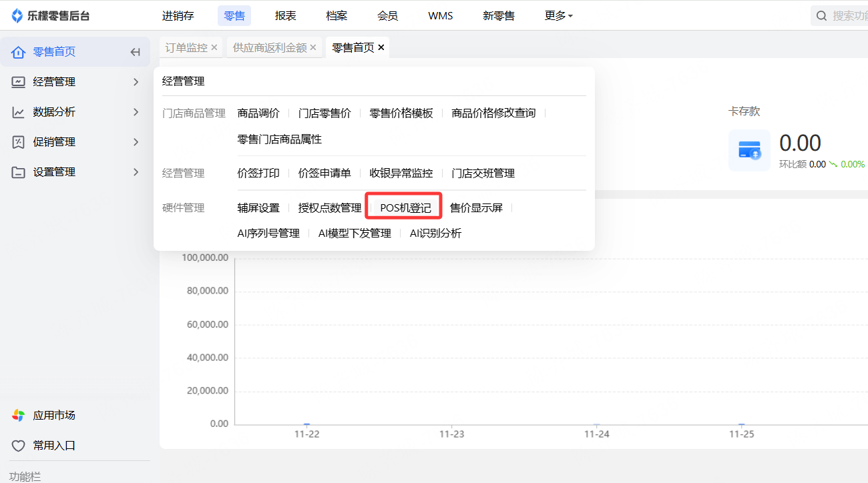Click the 11-25 chart axis label
This screenshot has width=868, height=483.
tap(741, 434)
